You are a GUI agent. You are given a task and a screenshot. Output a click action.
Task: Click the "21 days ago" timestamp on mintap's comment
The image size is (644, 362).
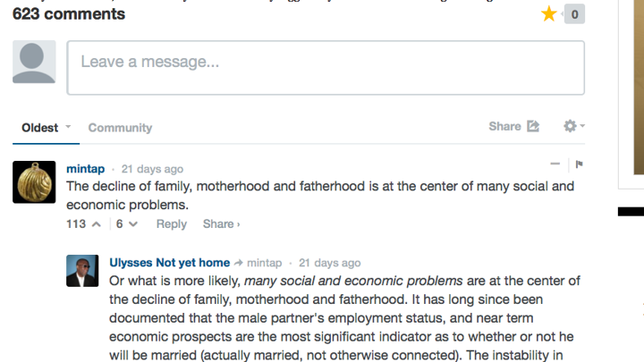click(x=152, y=169)
